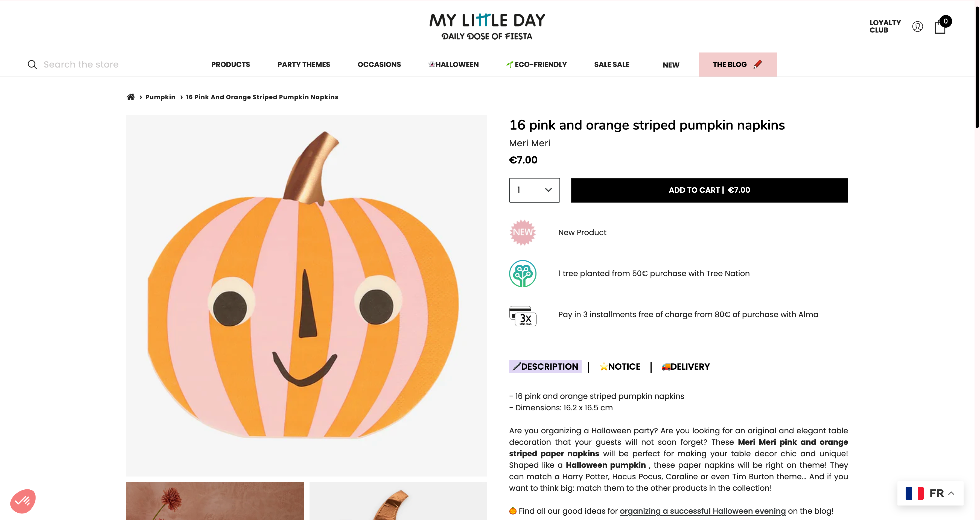
Task: Expand the FR language selector
Action: pos(930,493)
